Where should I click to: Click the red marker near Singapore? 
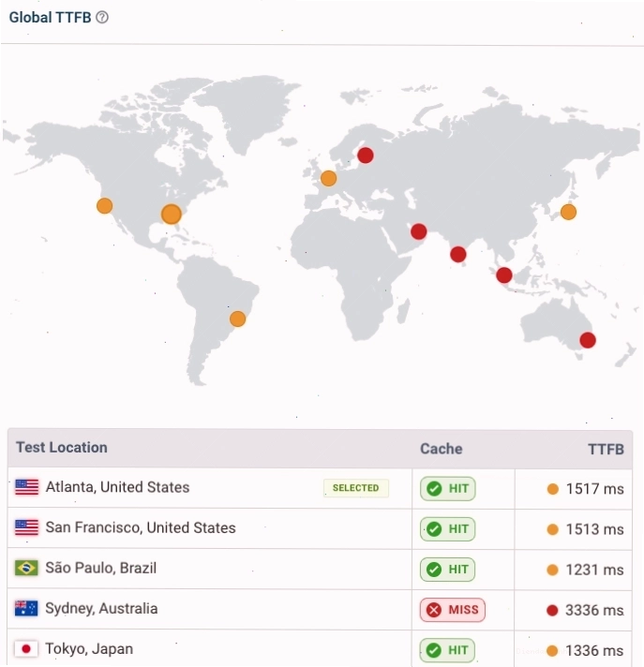click(504, 275)
